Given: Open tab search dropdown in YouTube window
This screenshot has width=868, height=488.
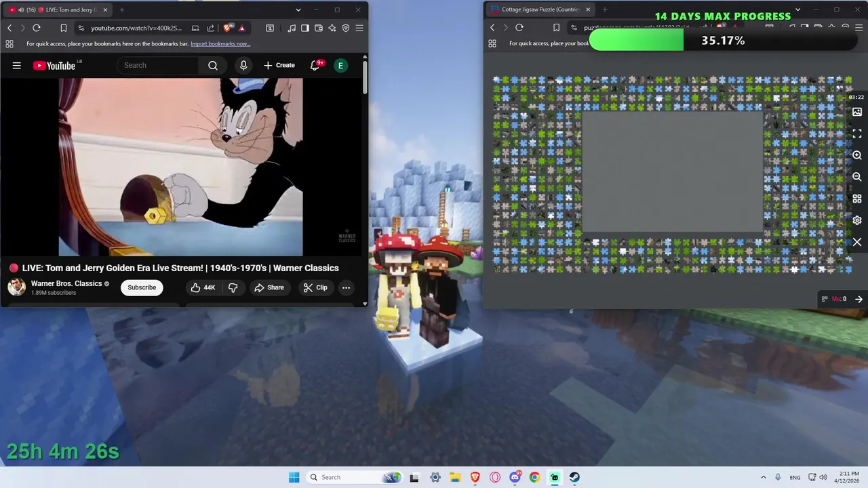Looking at the screenshot, I should (x=298, y=9).
